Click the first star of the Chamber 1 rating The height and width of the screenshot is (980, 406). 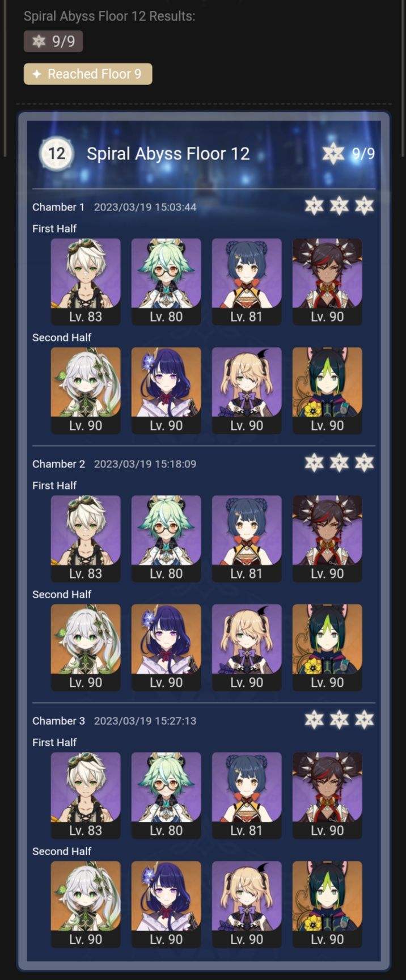(314, 206)
